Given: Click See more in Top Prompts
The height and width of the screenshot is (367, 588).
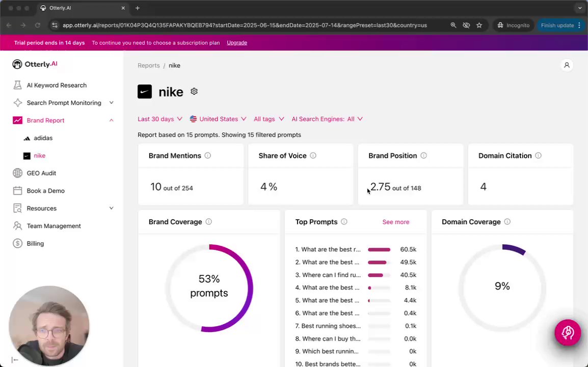Looking at the screenshot, I should click(x=395, y=222).
